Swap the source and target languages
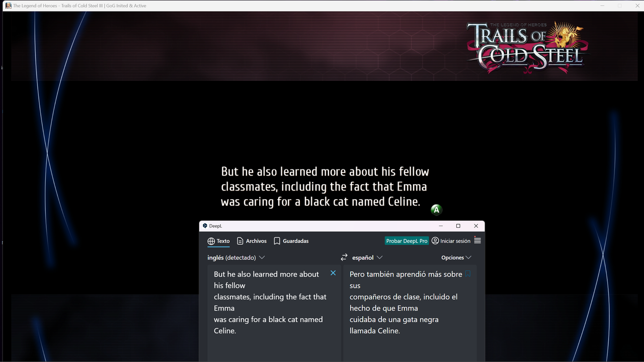This screenshot has height=362, width=644. coord(344,257)
